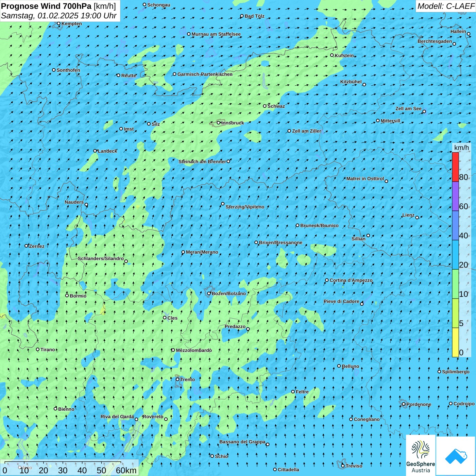Viewport: 476px width, 476px height.
Task: Click the "km/h" legend heading
Action: (461, 147)
